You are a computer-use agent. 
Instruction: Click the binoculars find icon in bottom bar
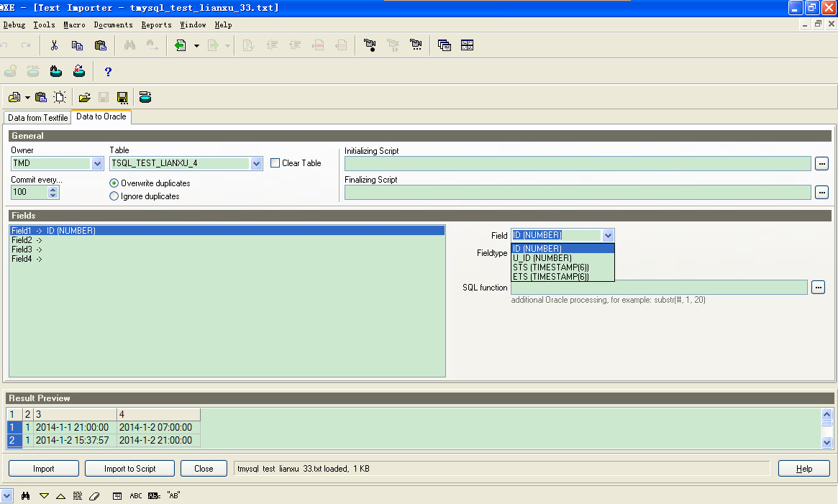(25, 495)
